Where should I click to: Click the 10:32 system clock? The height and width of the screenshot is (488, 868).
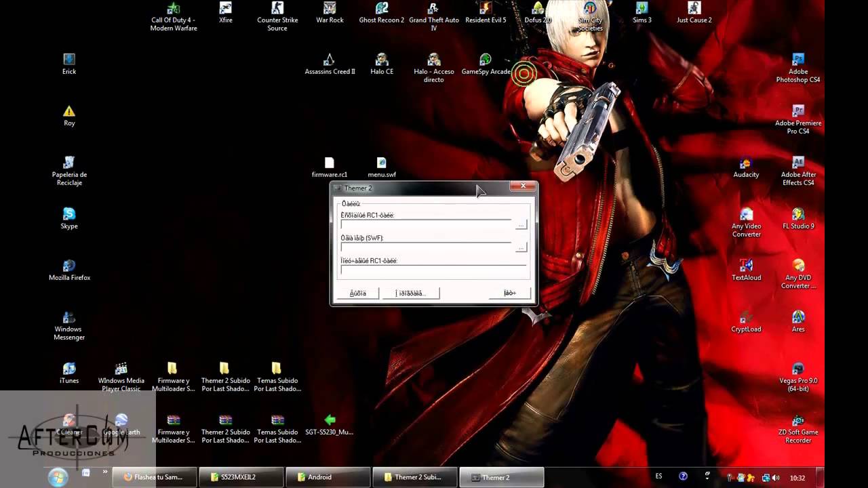pos(797,477)
